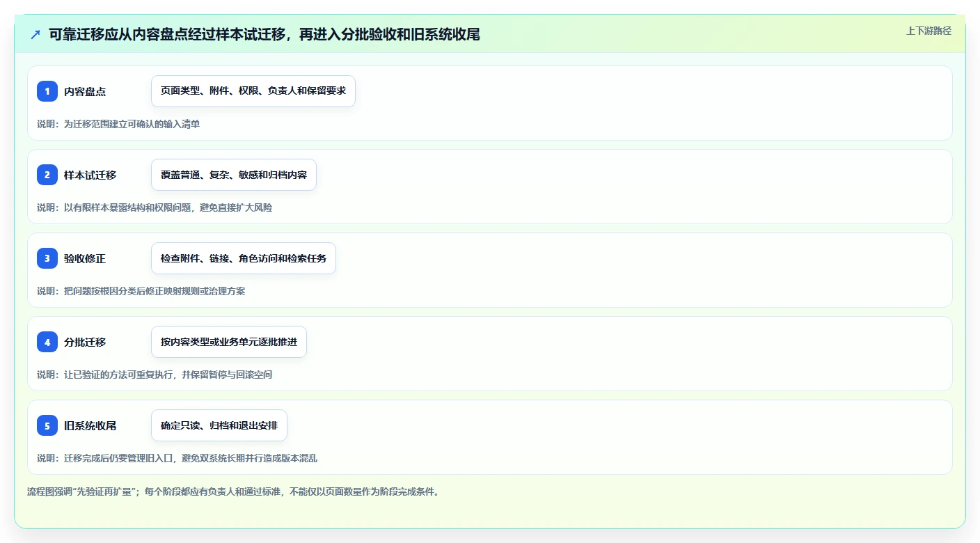Image resolution: width=980 pixels, height=543 pixels.
Task: Click the arrow icon beside the title
Action: (35, 34)
